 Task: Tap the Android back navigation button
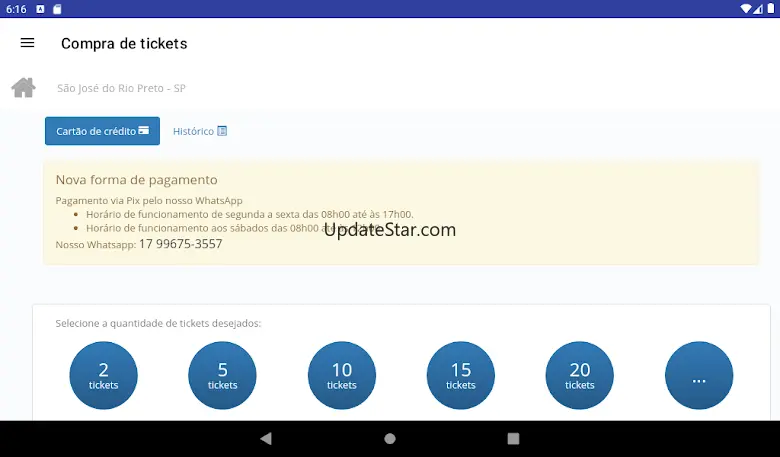266,439
